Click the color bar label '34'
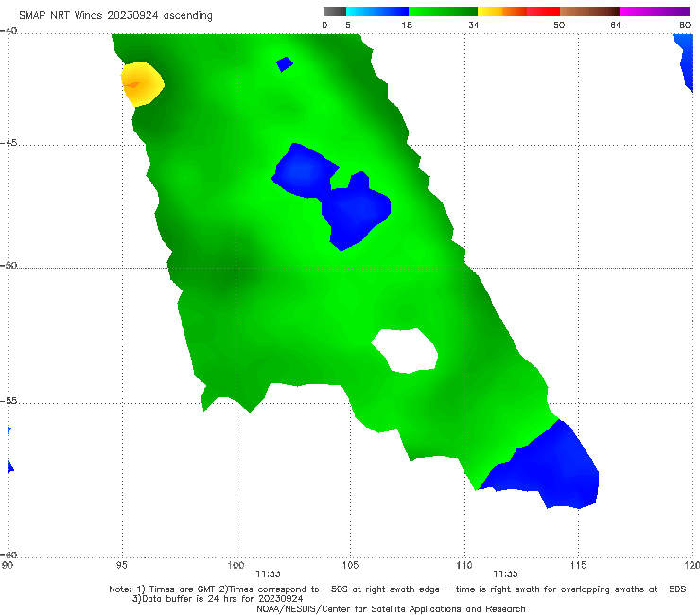The height and width of the screenshot is (615, 700). click(474, 25)
